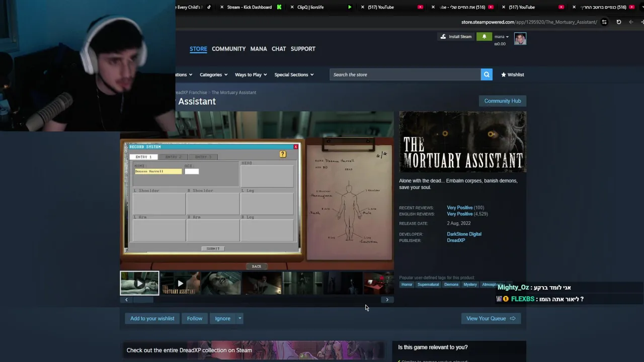The width and height of the screenshot is (644, 362).
Task: Click the Steam store search magnifier button
Action: (x=487, y=74)
